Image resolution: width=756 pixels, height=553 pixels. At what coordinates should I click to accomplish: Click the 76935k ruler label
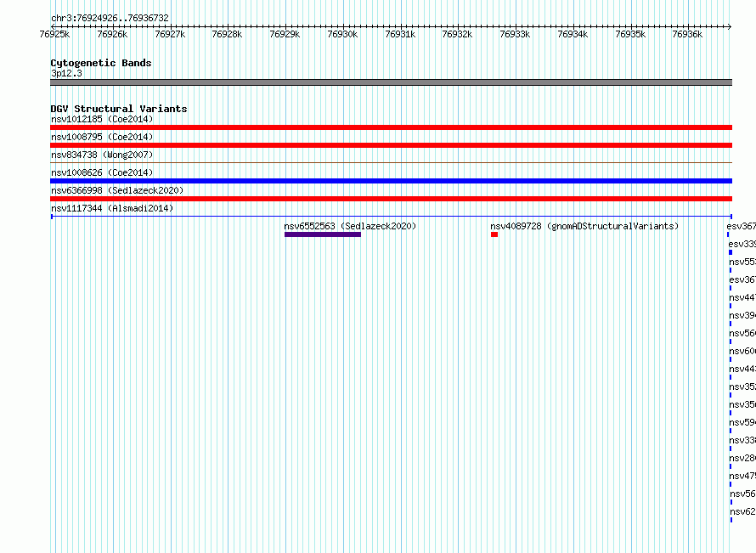[630, 34]
